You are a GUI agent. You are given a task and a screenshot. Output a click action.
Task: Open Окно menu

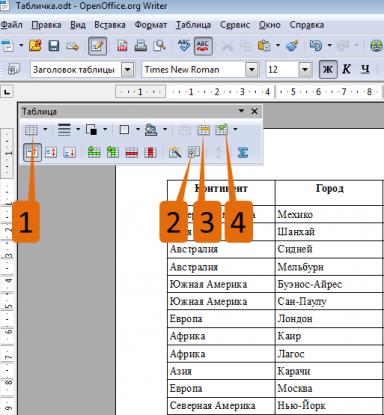pos(269,25)
